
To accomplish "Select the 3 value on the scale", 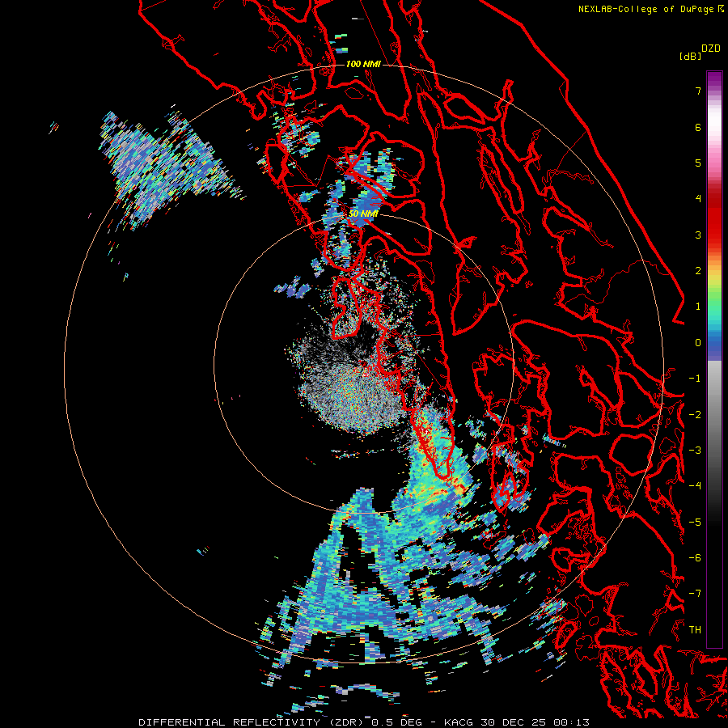I will click(x=698, y=235).
